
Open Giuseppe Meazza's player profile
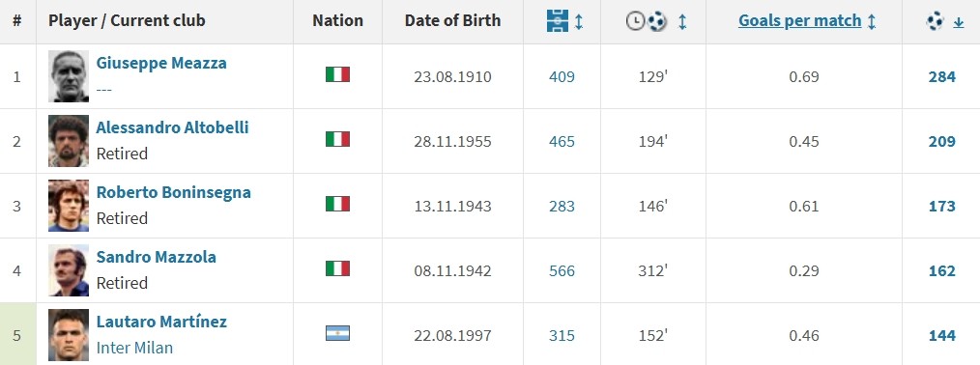click(x=161, y=63)
